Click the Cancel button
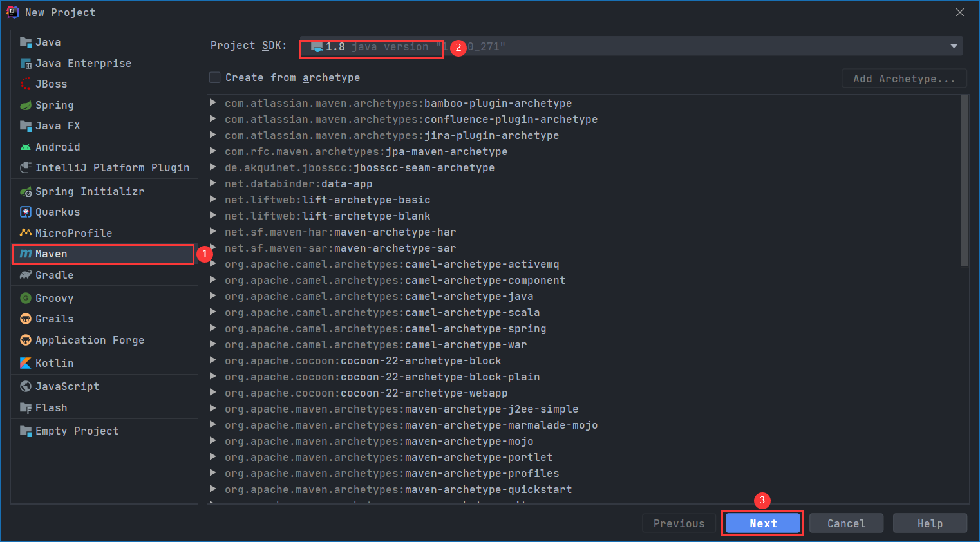Viewport: 980px width, 542px height. click(846, 523)
